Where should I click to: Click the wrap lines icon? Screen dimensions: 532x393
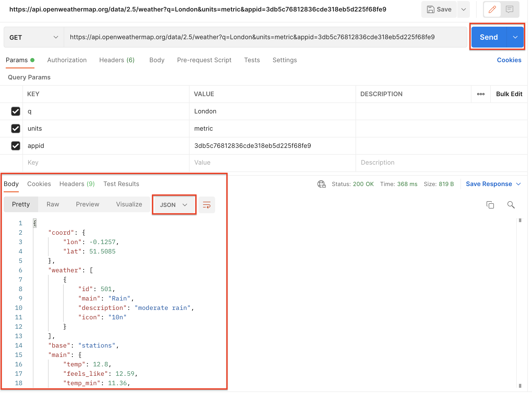tap(206, 205)
